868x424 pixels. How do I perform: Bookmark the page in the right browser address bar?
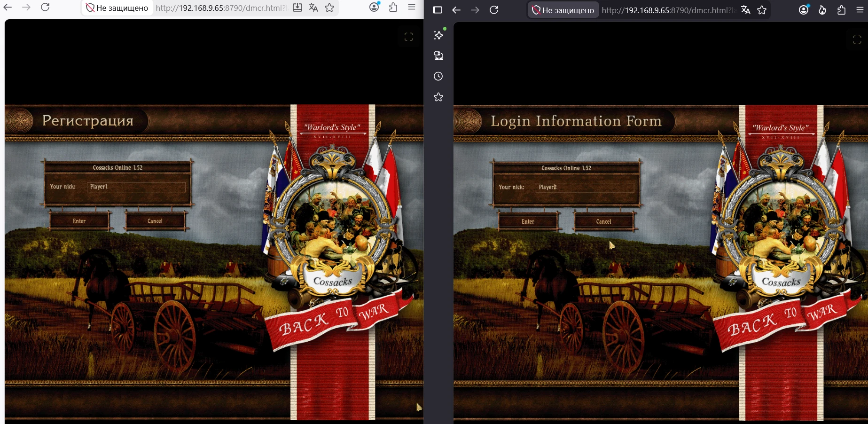762,10
